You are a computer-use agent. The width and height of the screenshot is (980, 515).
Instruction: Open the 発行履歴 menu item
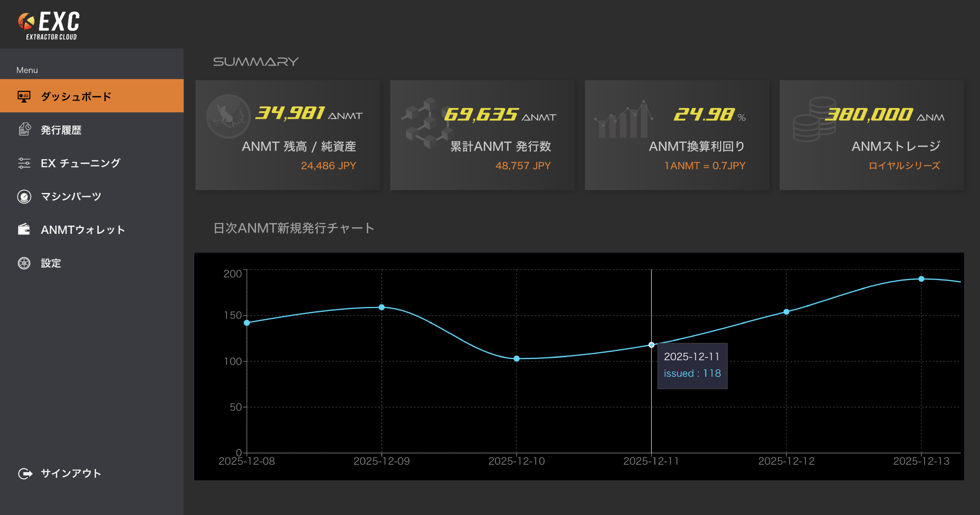point(61,130)
